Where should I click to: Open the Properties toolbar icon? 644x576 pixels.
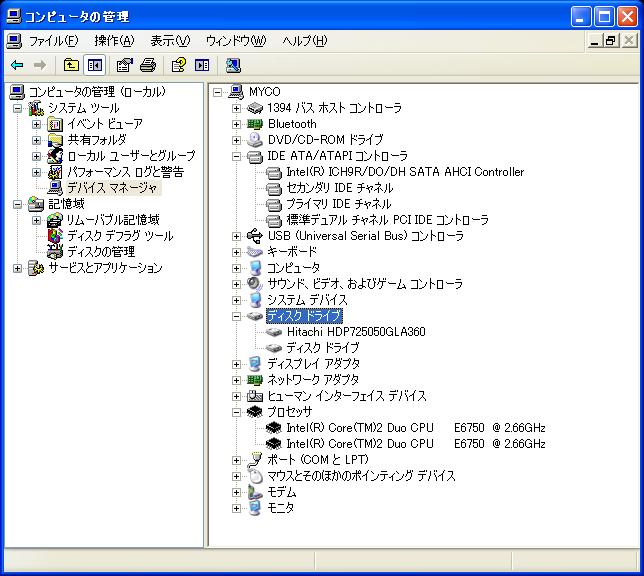pyautogui.click(x=124, y=65)
